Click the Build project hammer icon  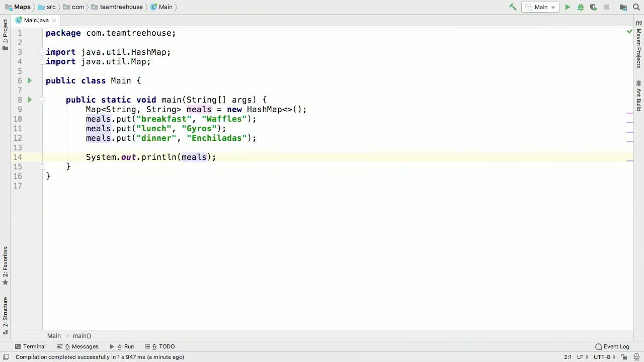click(513, 7)
